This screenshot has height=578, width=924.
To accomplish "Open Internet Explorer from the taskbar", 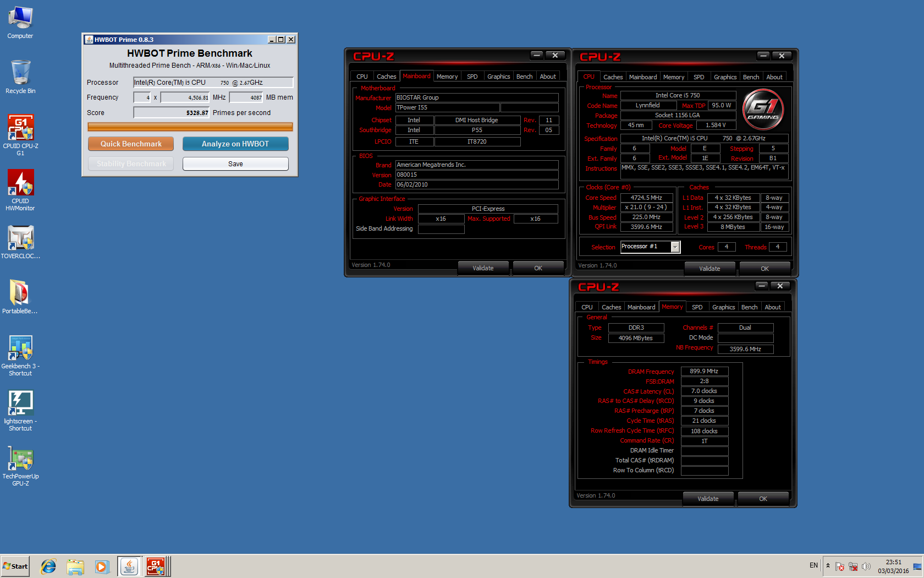I will click(48, 566).
